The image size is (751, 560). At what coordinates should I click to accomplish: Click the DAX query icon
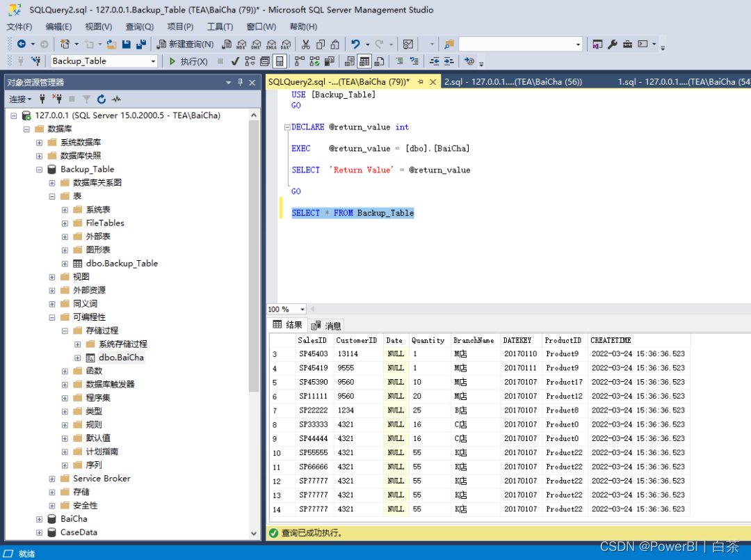coord(286,45)
